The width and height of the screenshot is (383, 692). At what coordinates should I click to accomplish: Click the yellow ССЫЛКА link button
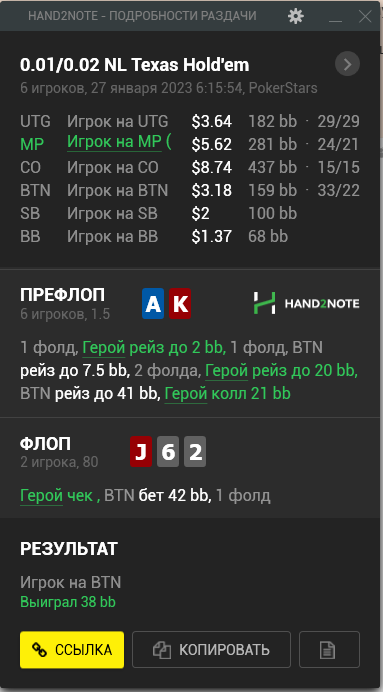[72, 649]
